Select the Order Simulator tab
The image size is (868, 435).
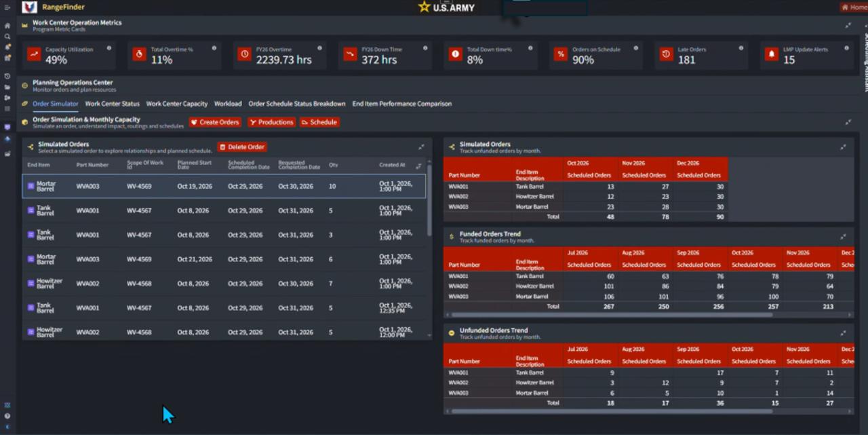56,104
